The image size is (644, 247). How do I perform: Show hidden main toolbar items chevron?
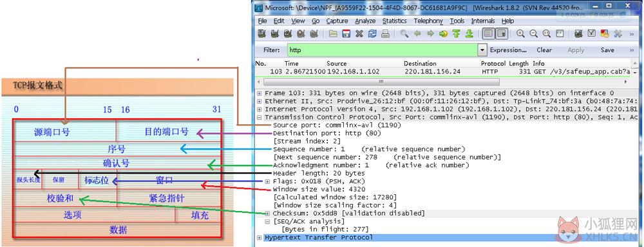tap(631, 34)
